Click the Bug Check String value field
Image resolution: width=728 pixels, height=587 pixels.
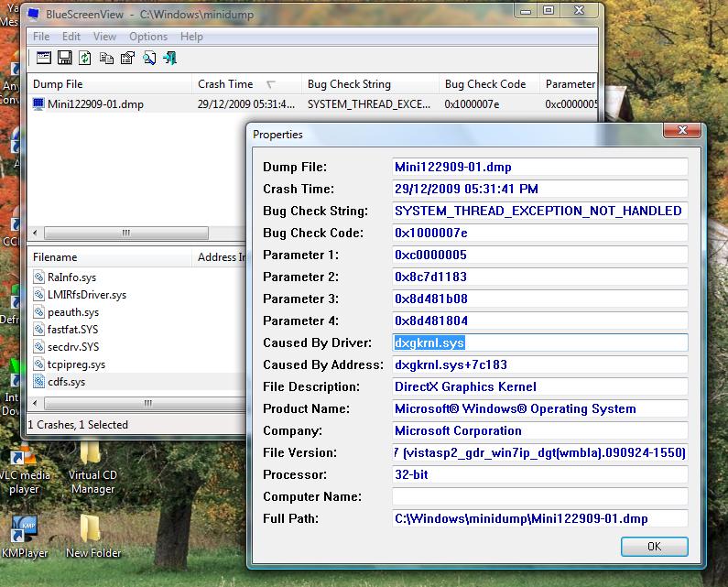click(x=539, y=211)
